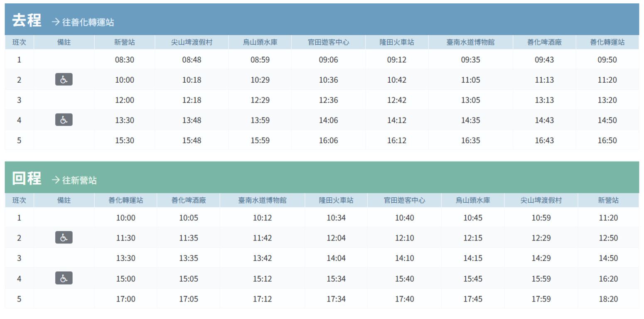Click the wheelchair icon on 回程 trip 4
The image size is (644, 319).
64,278
